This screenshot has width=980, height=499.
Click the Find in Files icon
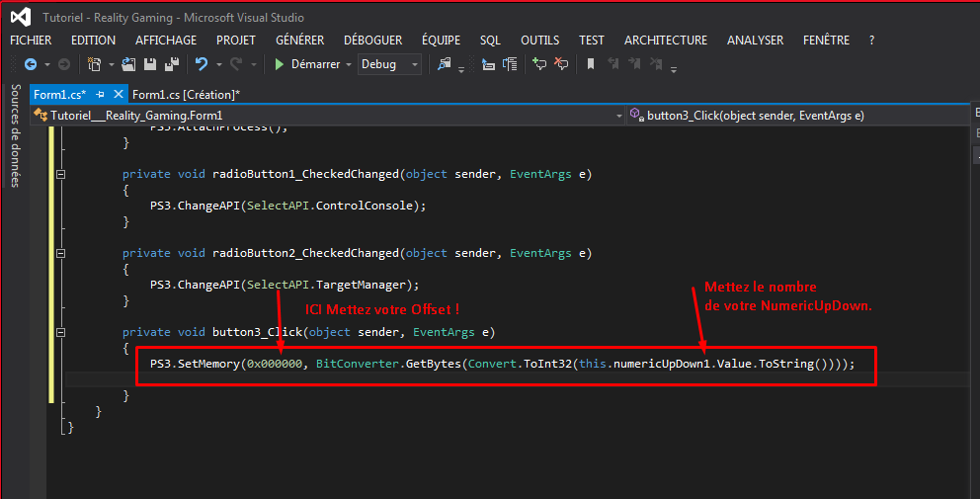pyautogui.click(x=445, y=64)
